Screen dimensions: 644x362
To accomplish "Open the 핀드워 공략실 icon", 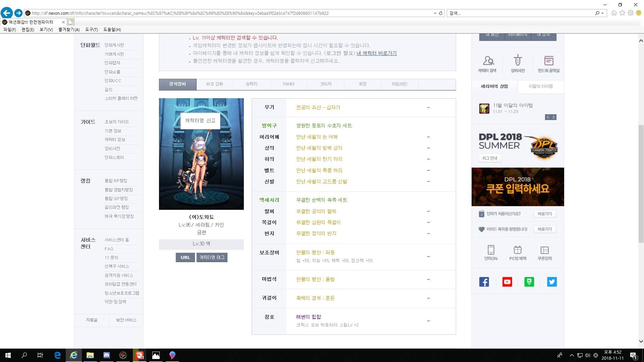I will click(548, 64).
